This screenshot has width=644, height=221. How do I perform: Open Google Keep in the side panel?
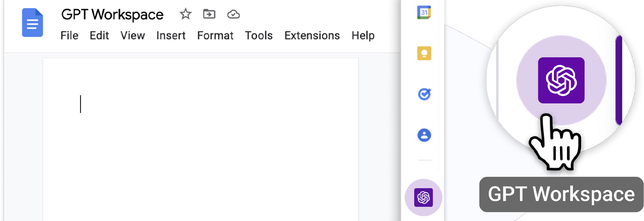[x=424, y=53]
